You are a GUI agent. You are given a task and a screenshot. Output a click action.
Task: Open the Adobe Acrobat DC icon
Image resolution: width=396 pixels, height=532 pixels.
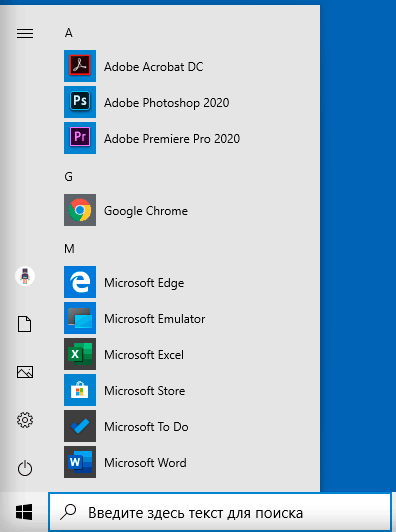coord(80,66)
